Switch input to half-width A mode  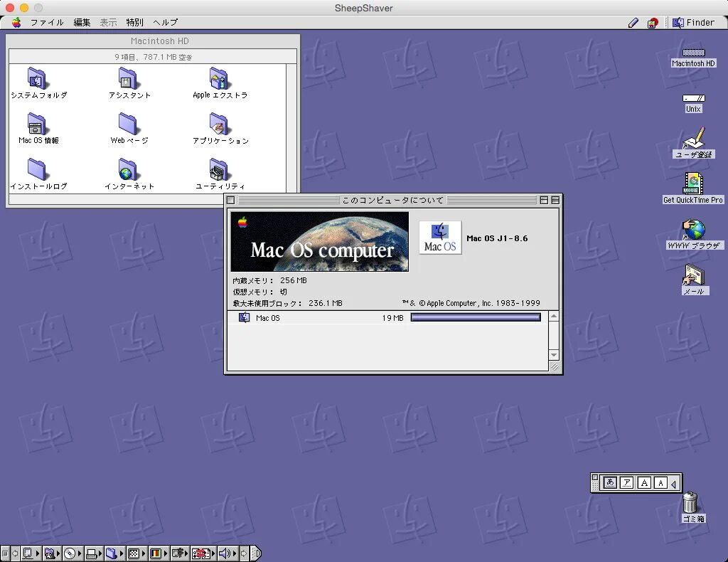coord(660,482)
